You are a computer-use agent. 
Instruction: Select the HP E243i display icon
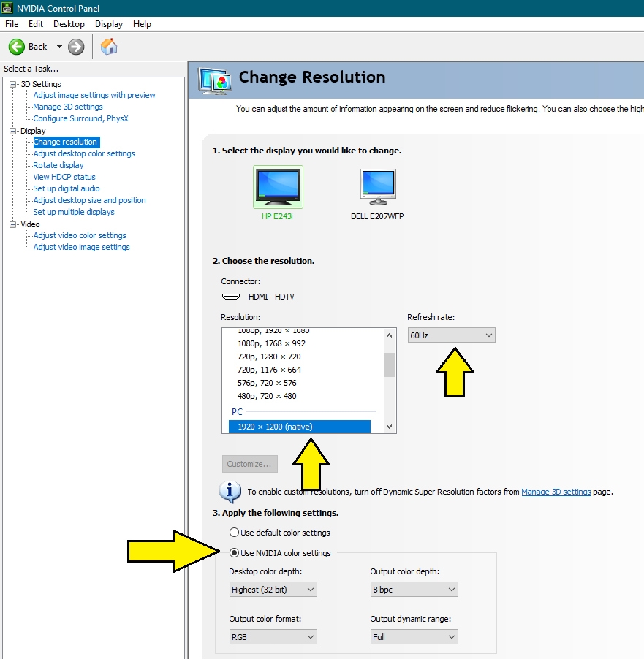pos(278,187)
